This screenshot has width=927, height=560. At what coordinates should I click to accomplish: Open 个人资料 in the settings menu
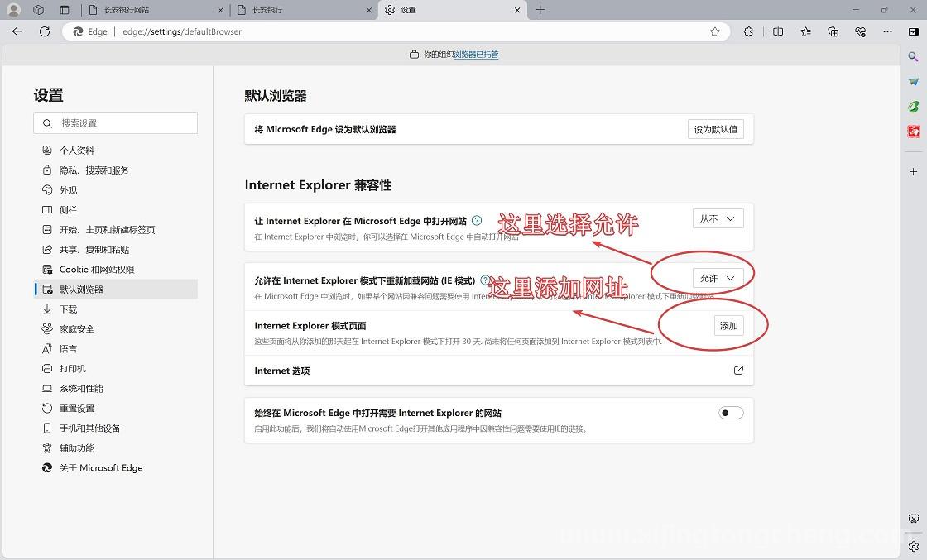point(116,150)
